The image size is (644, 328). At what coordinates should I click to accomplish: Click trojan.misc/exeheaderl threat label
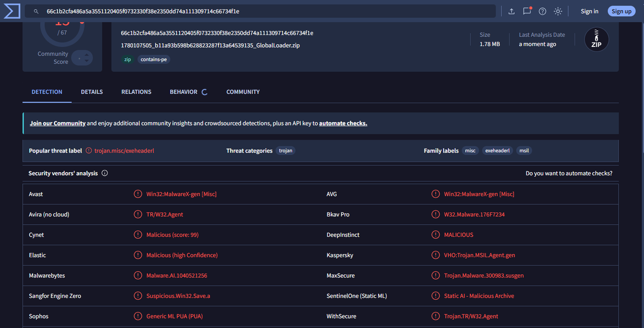point(124,151)
